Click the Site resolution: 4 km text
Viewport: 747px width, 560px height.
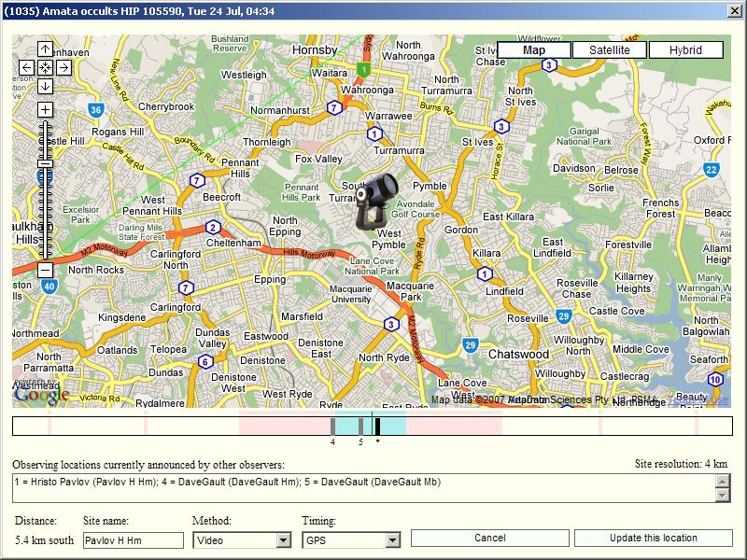tap(681, 464)
